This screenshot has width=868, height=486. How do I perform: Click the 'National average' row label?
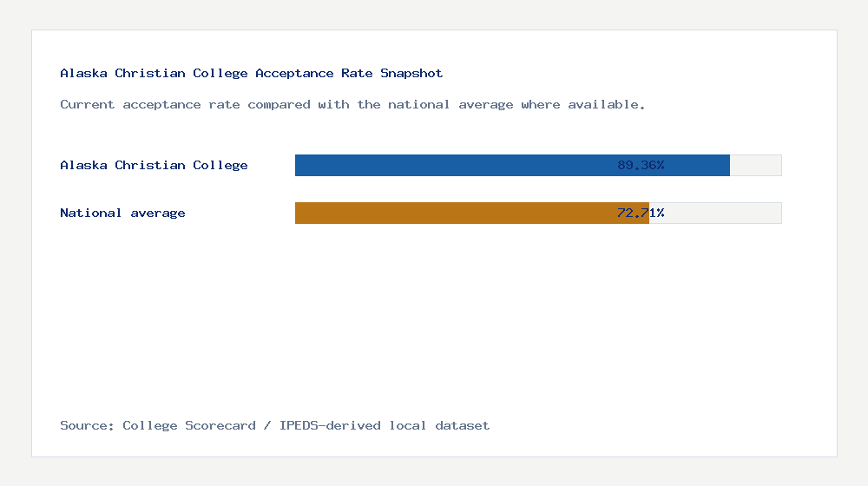pos(122,213)
